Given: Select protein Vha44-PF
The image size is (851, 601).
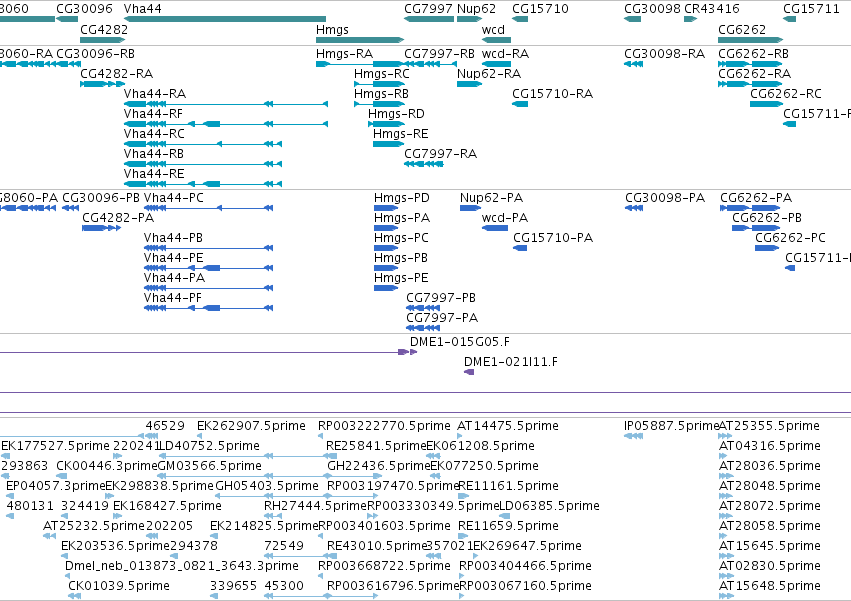Looking at the screenshot, I should [173, 298].
